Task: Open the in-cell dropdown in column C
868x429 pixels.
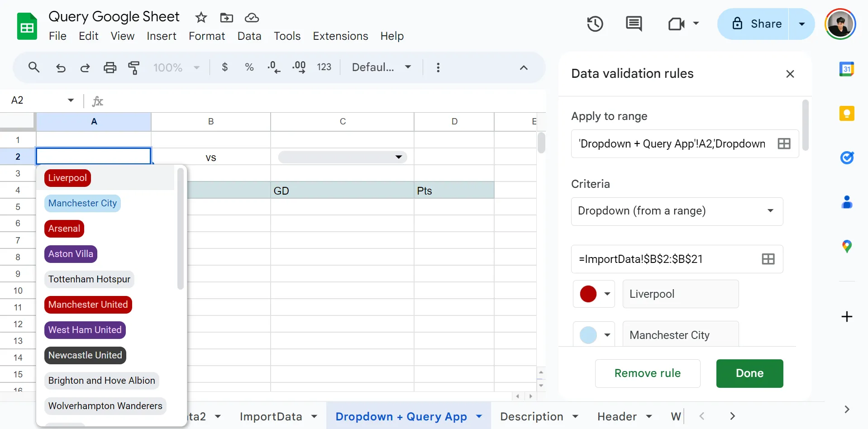Action: [x=398, y=157]
